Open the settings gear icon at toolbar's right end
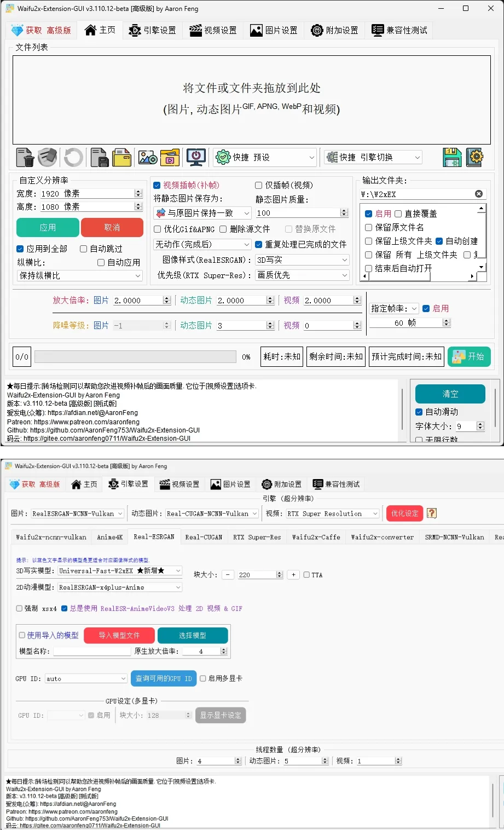The image size is (504, 830). pos(474,158)
